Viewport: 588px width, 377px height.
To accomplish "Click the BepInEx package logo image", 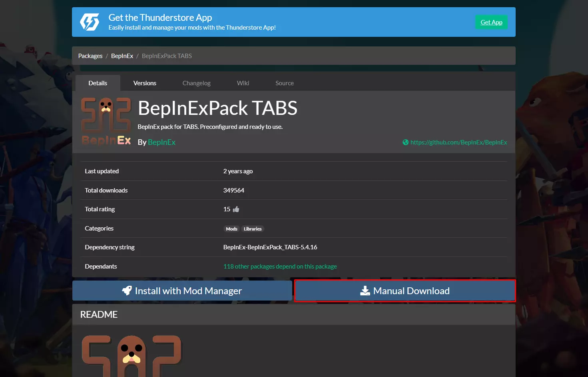I will click(106, 122).
